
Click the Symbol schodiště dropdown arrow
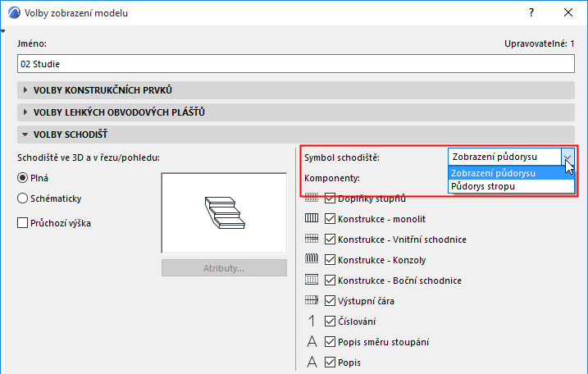[567, 157]
